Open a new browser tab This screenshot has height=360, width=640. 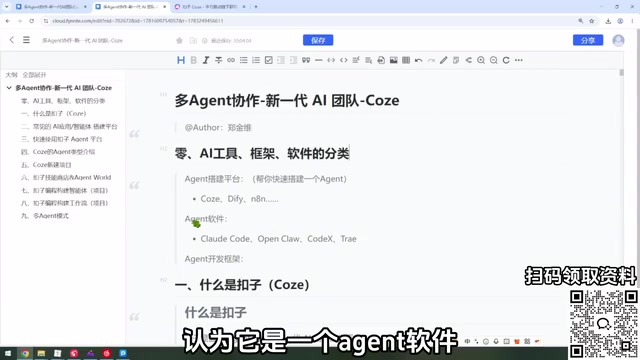coord(256,7)
